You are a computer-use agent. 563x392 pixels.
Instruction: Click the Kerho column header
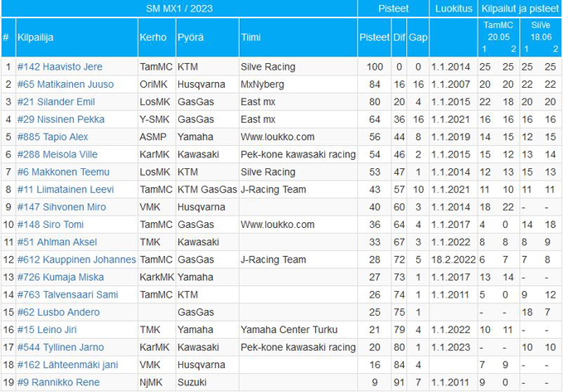tap(153, 37)
